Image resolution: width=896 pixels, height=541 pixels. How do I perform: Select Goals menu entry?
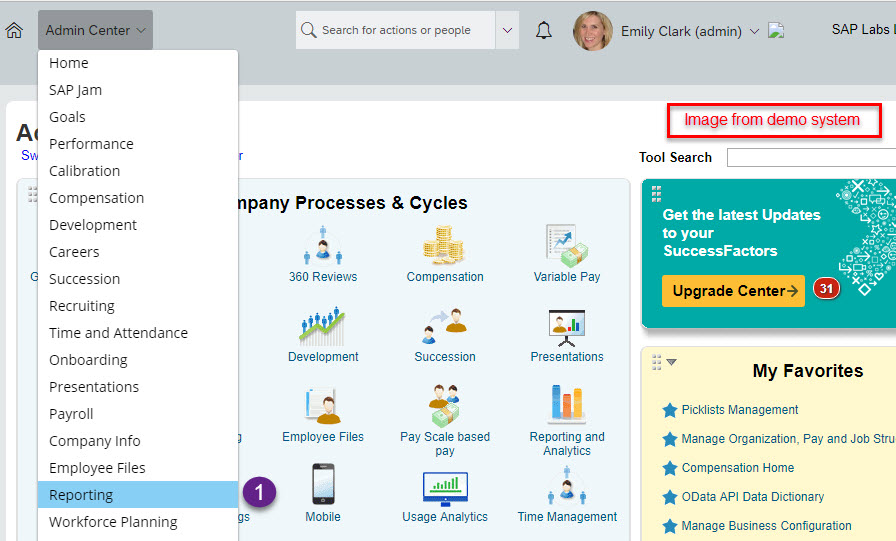138,117
